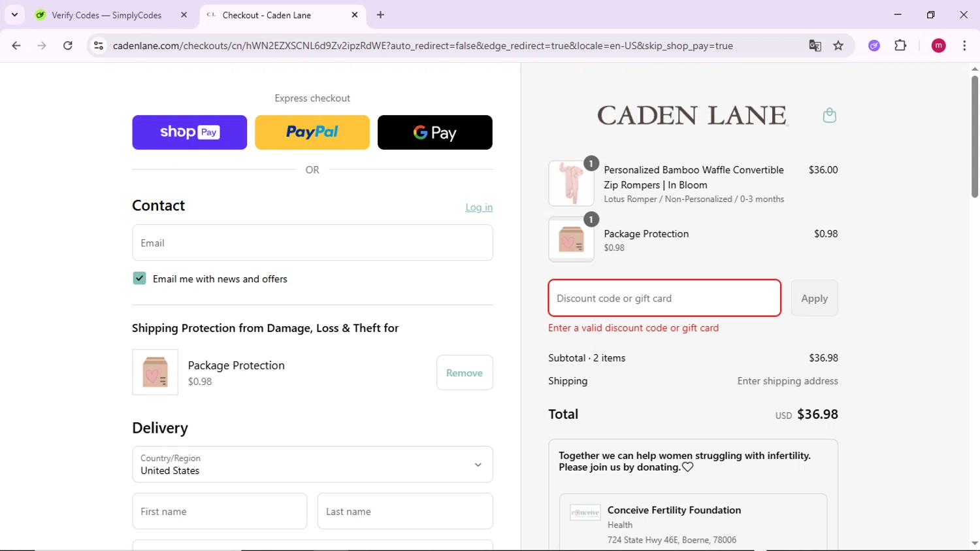Viewport: 980px width, 551px height.
Task: Click the Personalized Bamboo Waffle Convertible product title
Action: click(x=694, y=177)
